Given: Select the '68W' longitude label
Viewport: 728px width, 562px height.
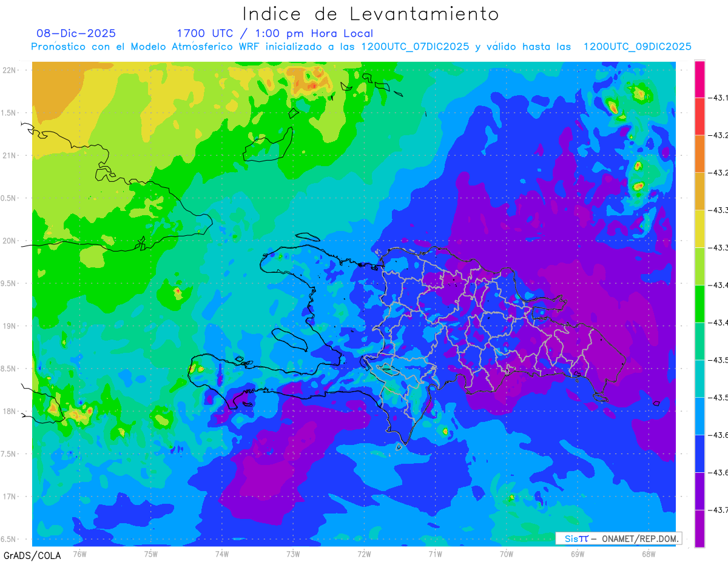Looking at the screenshot, I should [649, 554].
